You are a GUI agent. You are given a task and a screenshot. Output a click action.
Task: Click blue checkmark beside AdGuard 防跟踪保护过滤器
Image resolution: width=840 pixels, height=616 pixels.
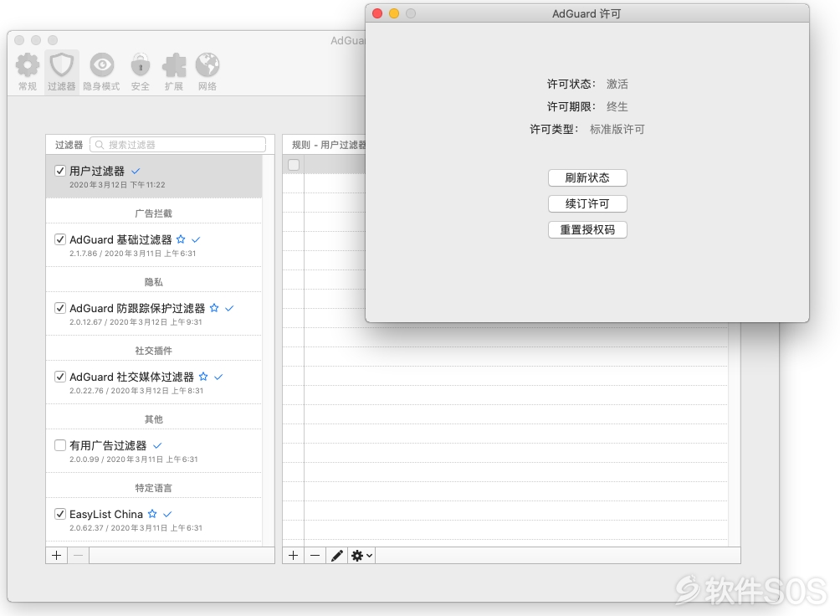click(x=229, y=308)
